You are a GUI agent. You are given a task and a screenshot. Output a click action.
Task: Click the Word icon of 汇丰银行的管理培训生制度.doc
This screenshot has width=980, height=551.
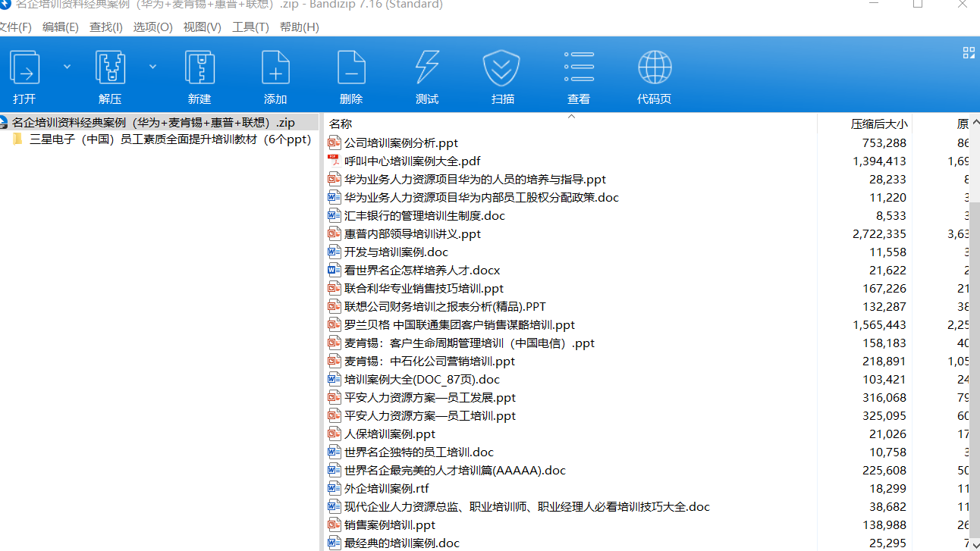click(x=335, y=215)
